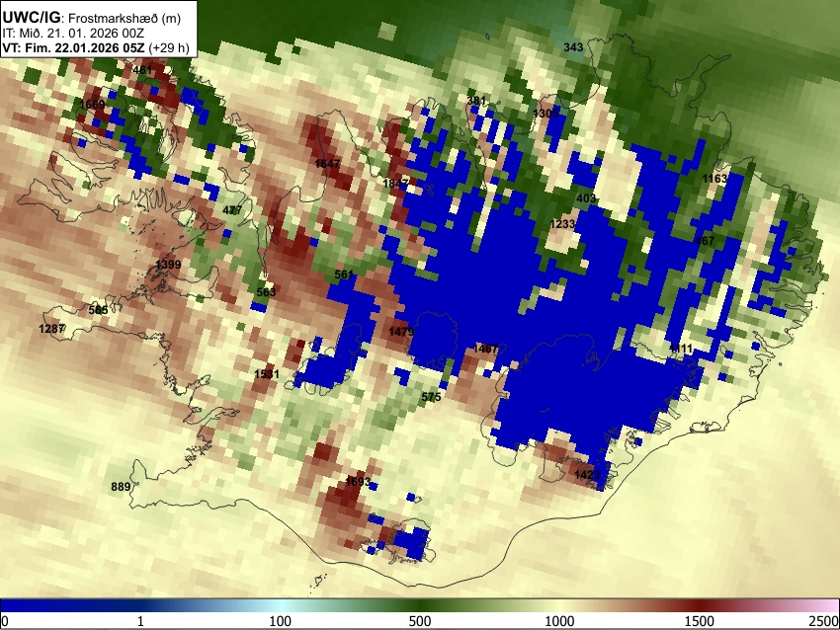
Task: Click the 1531 value label on map
Action: [267, 374]
